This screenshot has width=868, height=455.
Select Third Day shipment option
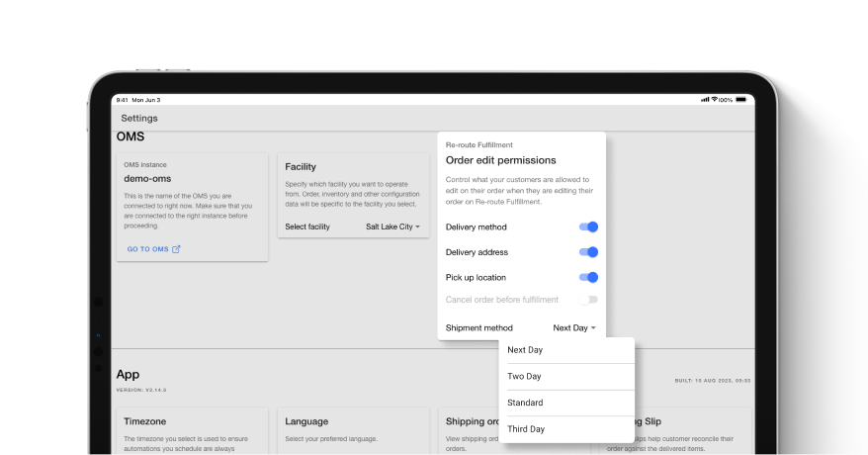pos(526,429)
